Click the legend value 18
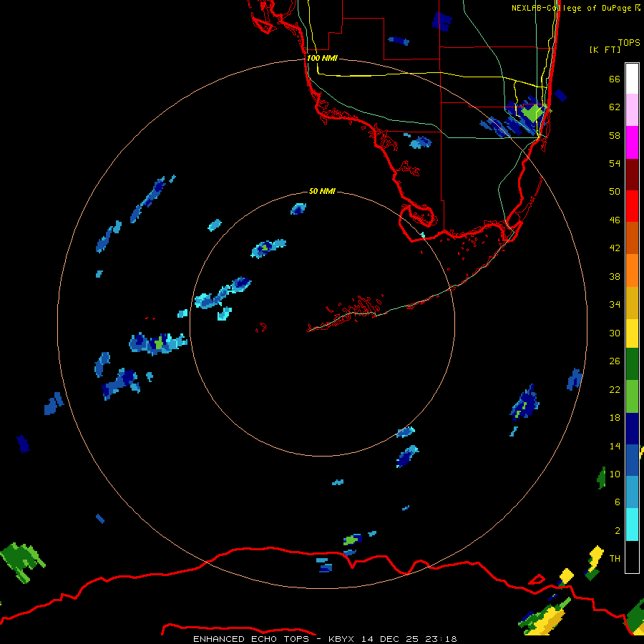Image resolution: width=644 pixels, height=644 pixels. coord(615,418)
